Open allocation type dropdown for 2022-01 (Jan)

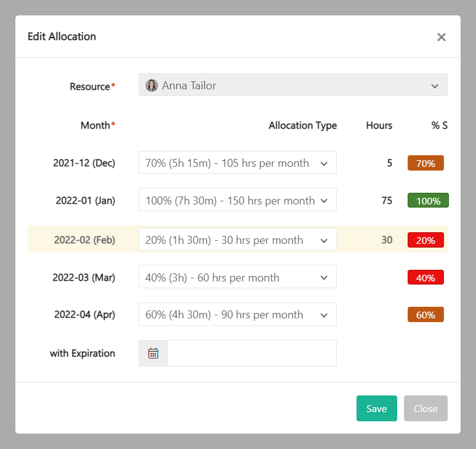[x=238, y=200]
